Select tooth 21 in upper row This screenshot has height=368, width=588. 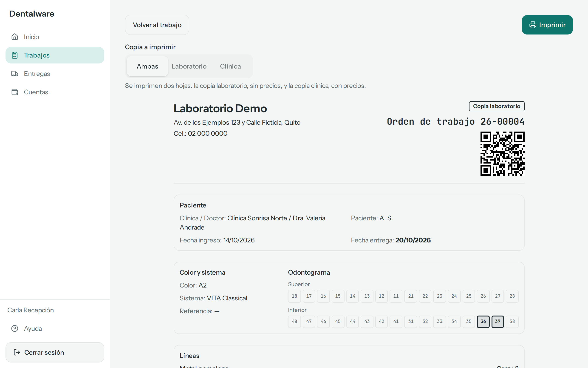pyautogui.click(x=411, y=296)
